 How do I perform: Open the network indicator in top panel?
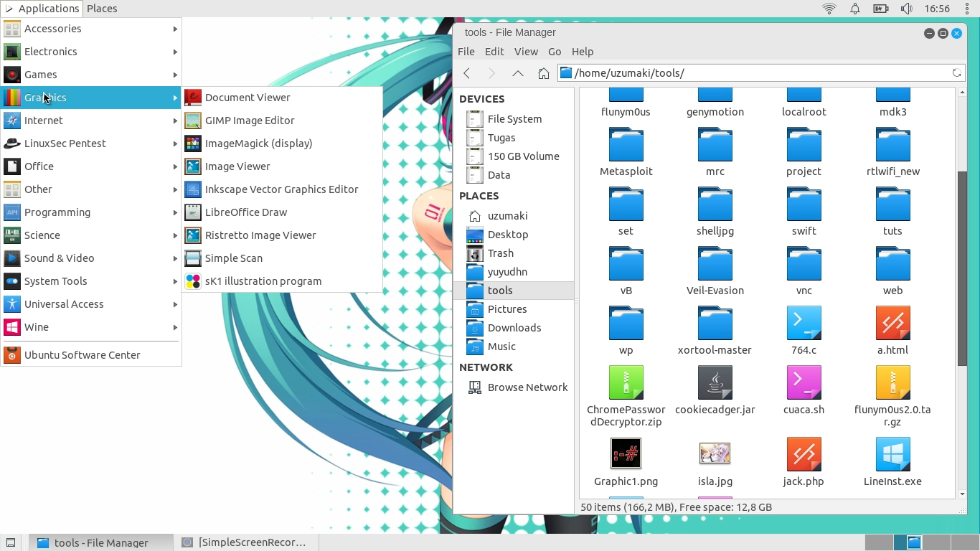click(829, 9)
